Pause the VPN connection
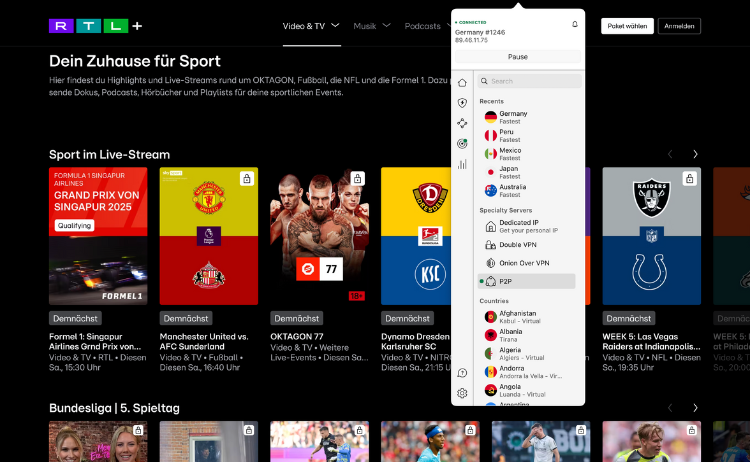This screenshot has width=750, height=462. (518, 57)
